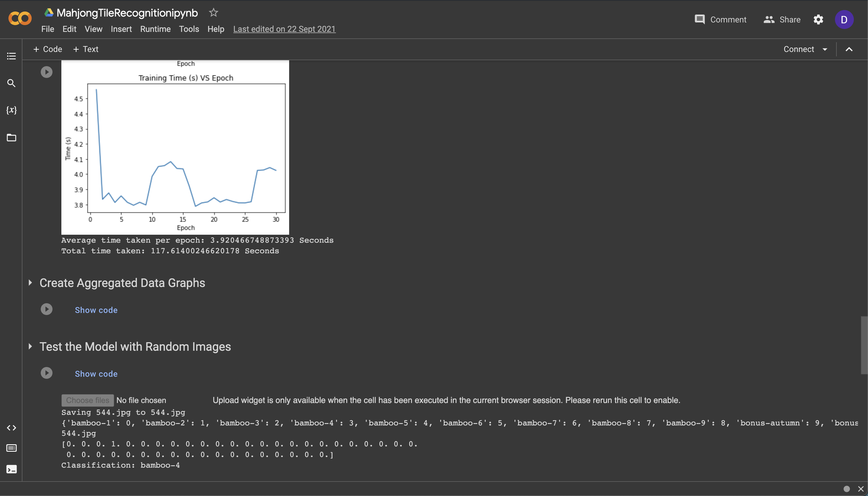
Task: Click the notebook title MahjongTileRecognitionipynb
Action: coord(127,13)
